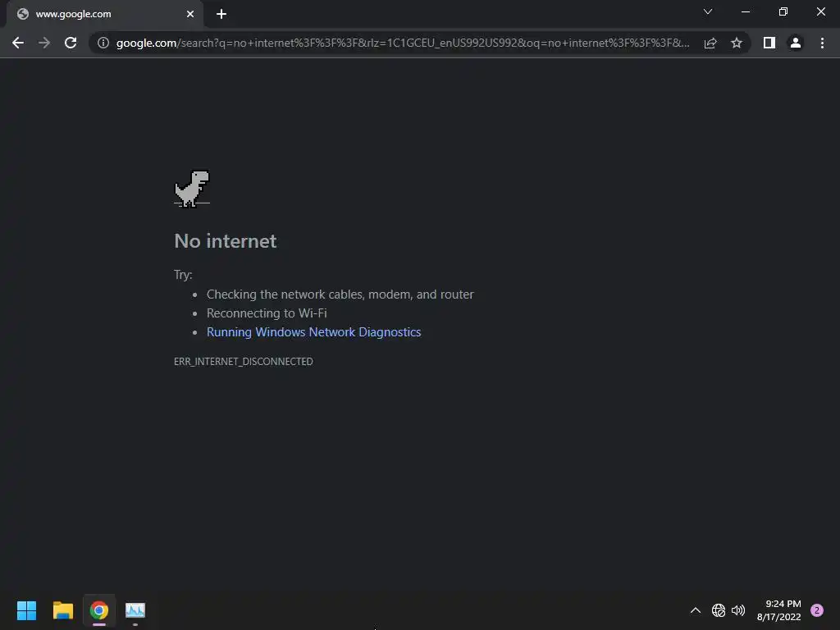Screen dimensions: 840x630
Task: Click the Chrome icon in the taskbar
Action: [99, 610]
